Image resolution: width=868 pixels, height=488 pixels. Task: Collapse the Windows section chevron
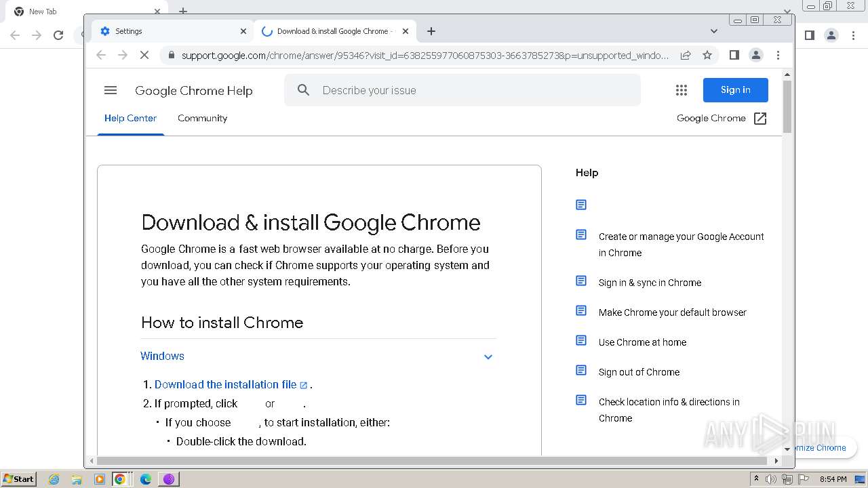488,357
